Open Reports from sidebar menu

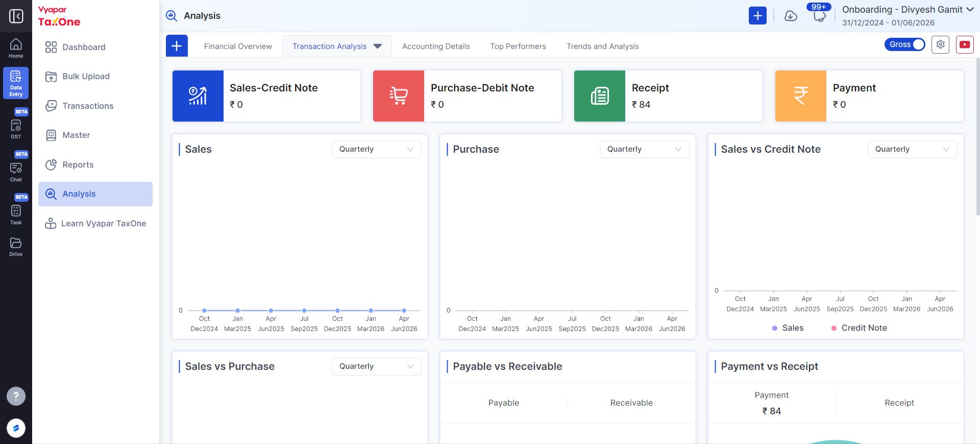coord(95,165)
